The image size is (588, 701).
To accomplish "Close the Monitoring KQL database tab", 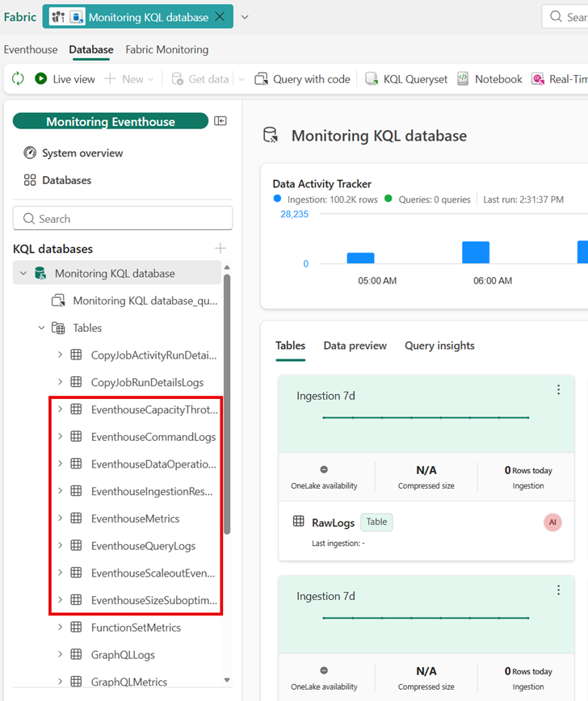I will pyautogui.click(x=220, y=16).
